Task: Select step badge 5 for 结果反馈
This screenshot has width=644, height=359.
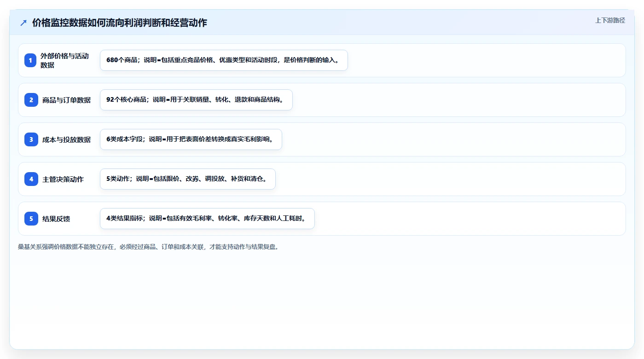Action: [30, 219]
